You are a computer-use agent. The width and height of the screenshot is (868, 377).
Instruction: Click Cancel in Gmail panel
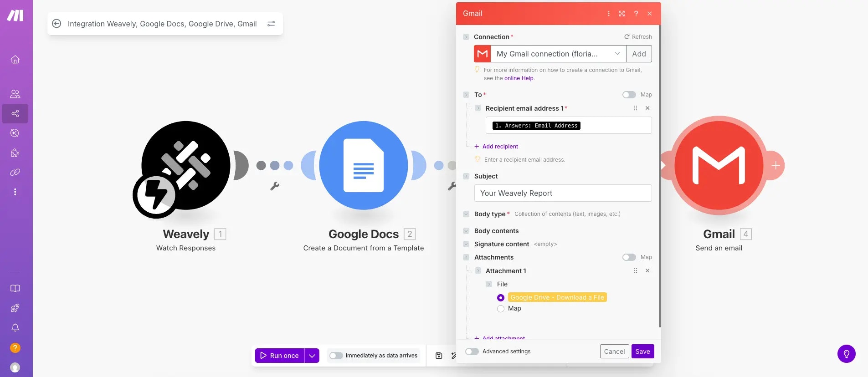614,352
